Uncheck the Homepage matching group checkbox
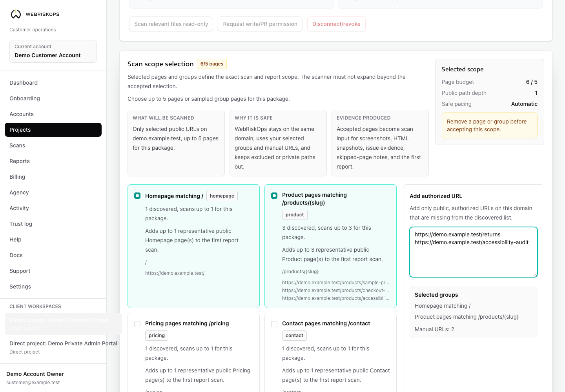This screenshot has height=392, width=565. (x=137, y=196)
